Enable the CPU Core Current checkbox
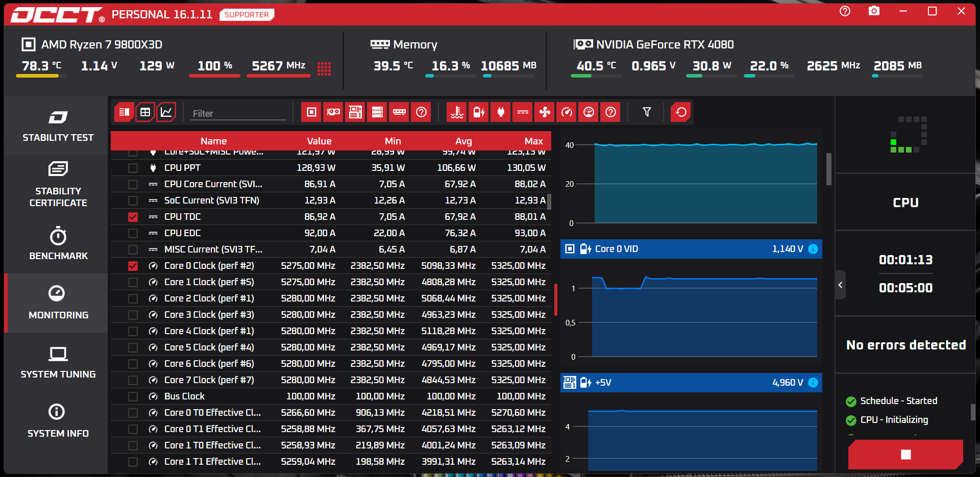Image resolution: width=980 pixels, height=477 pixels. 133,184
